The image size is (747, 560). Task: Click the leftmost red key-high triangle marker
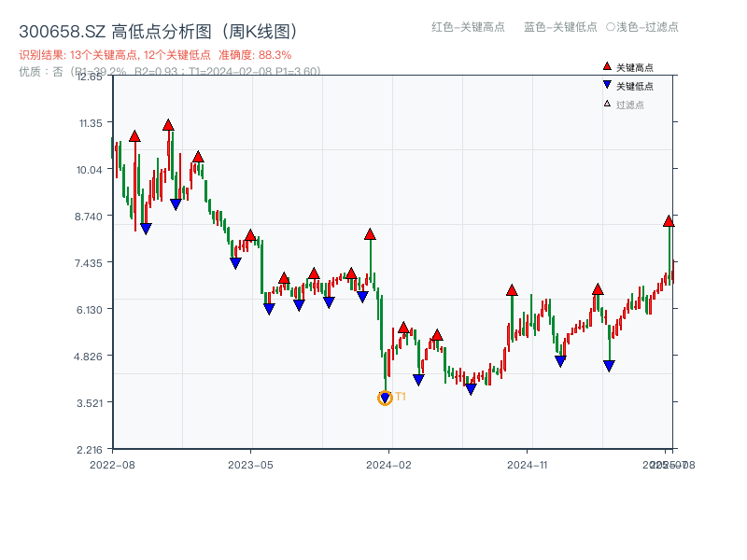tap(134, 136)
